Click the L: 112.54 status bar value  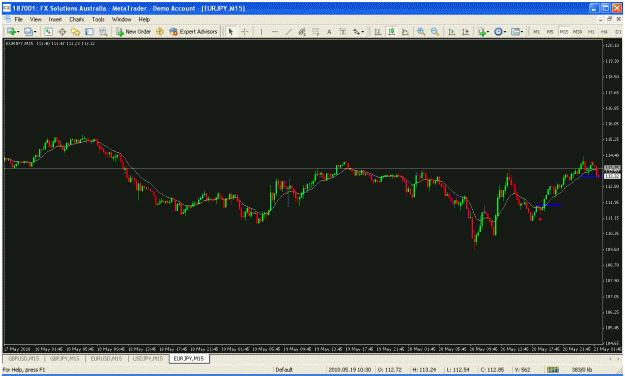pyautogui.click(x=457, y=370)
